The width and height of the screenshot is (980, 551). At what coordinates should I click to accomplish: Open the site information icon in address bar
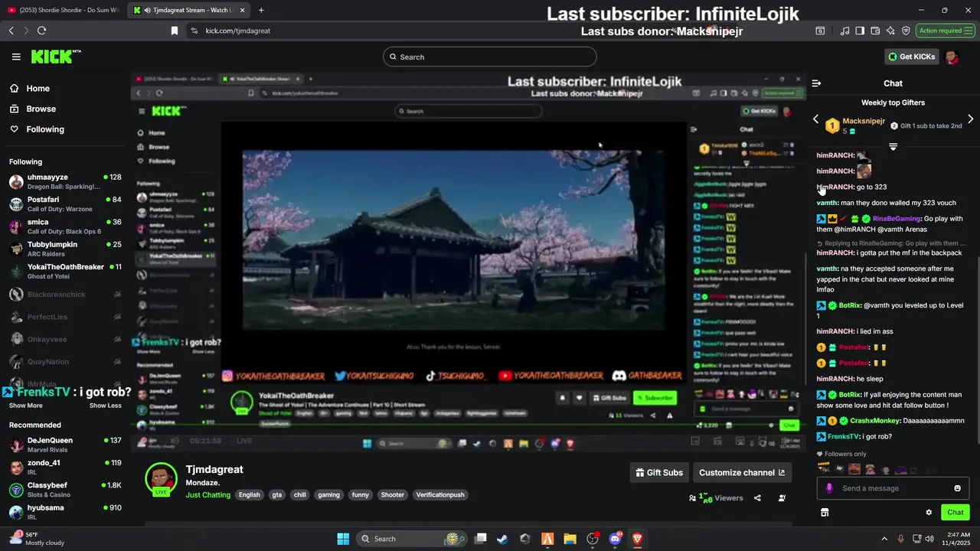194,31
